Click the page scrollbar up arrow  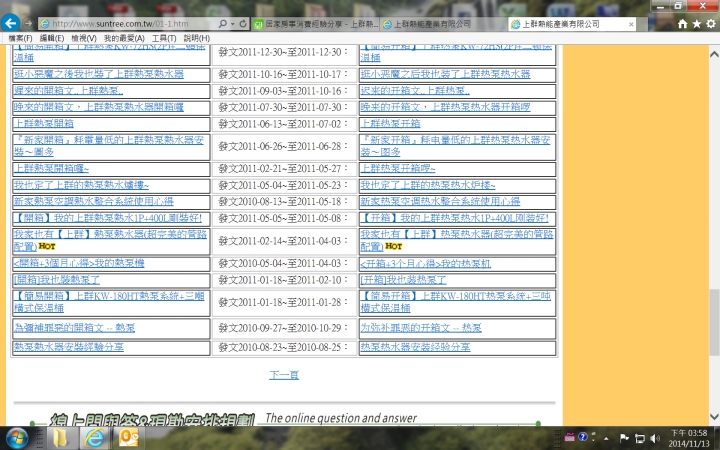pyautogui.click(x=714, y=54)
